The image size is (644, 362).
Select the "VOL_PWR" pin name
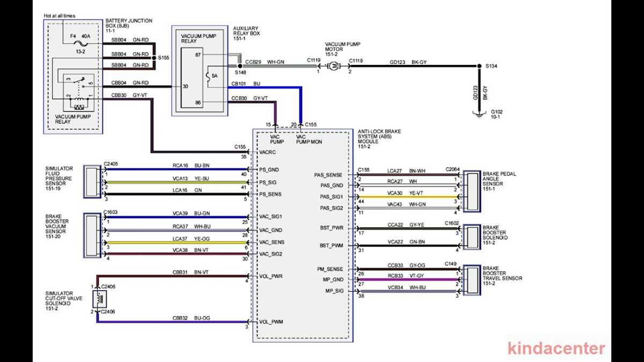point(270,276)
